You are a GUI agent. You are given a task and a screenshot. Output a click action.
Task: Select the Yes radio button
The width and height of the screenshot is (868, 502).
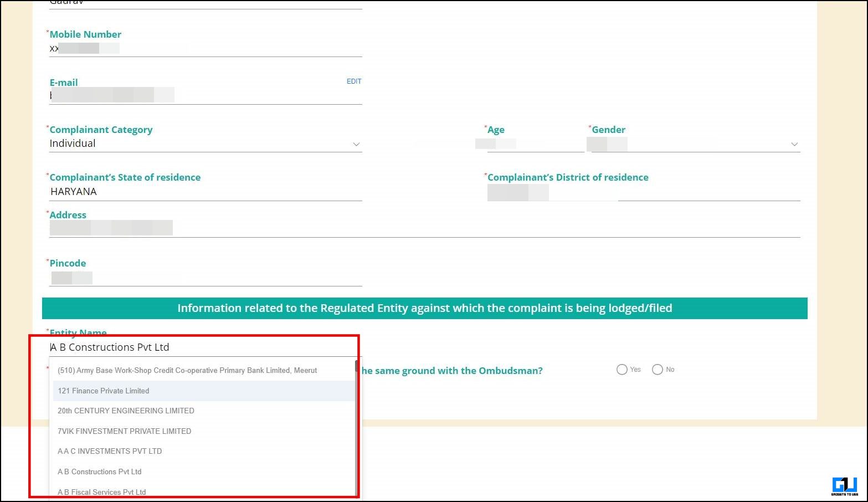622,369
